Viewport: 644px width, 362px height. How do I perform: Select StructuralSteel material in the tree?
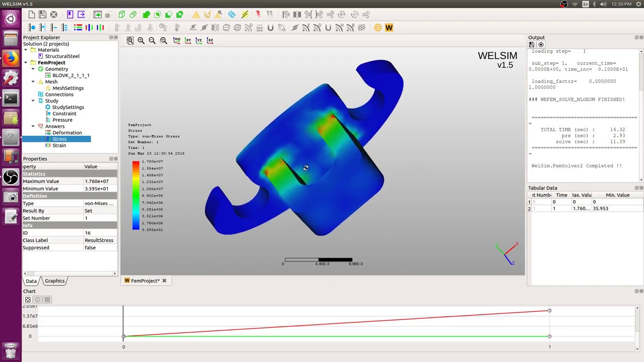coord(62,56)
